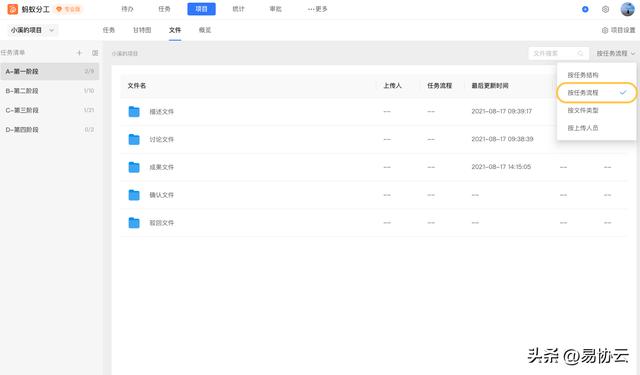Click the 任务流程 column header

[439, 86]
